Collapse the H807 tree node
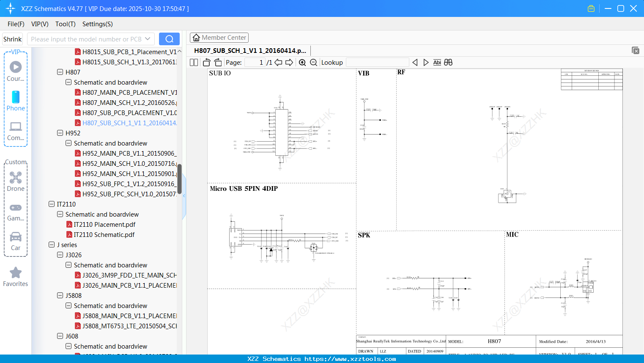This screenshot has width=644, height=363. coord(60,72)
